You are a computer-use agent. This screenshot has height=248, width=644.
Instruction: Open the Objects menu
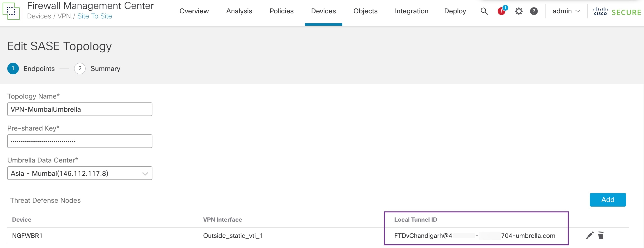(x=365, y=11)
